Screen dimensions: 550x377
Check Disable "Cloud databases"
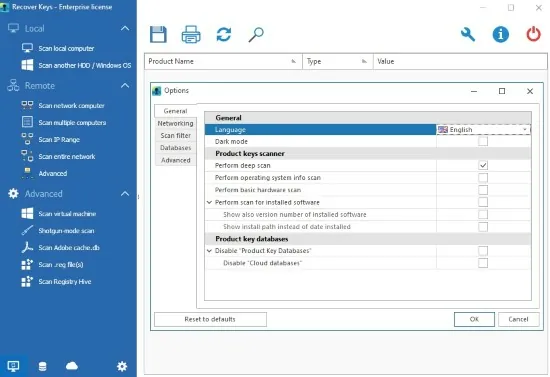(483, 263)
